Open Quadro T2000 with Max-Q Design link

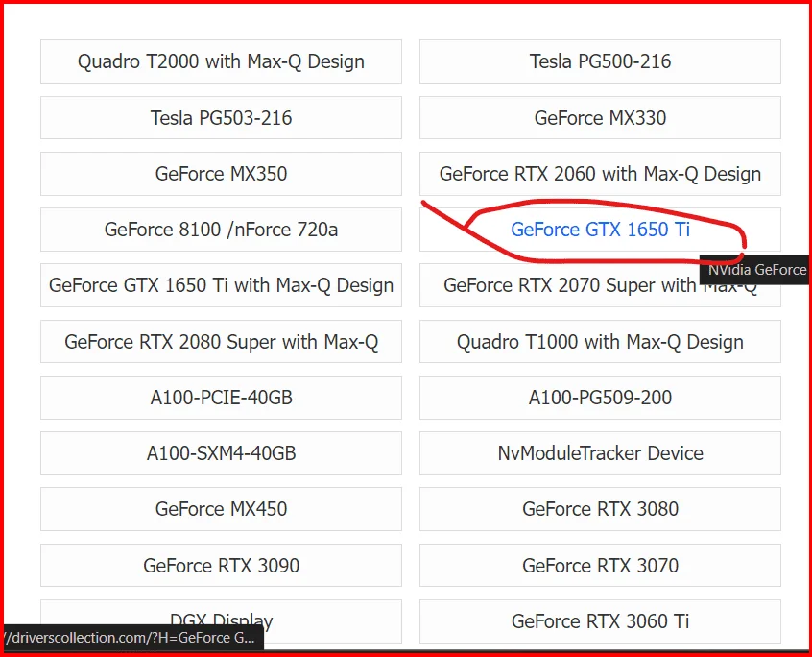221,61
